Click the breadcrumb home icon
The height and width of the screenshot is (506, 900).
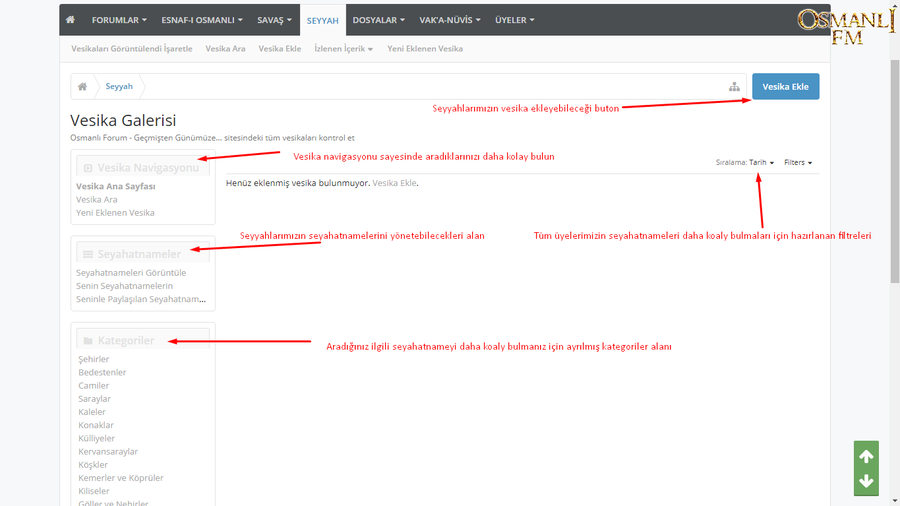83,87
